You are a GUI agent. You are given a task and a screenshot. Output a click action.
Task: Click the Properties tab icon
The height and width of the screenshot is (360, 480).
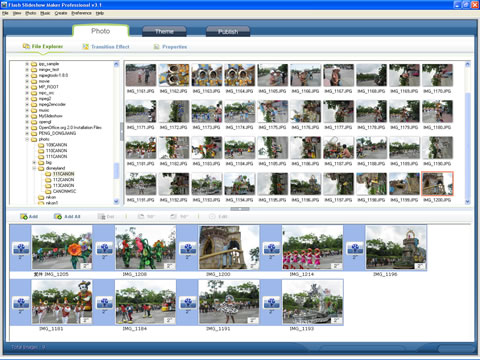click(156, 47)
